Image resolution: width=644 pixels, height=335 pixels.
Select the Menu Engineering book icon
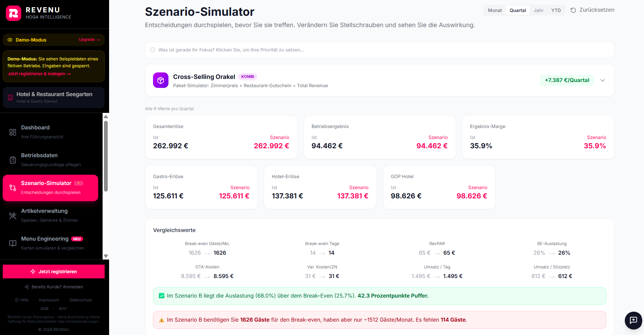[x=12, y=243]
